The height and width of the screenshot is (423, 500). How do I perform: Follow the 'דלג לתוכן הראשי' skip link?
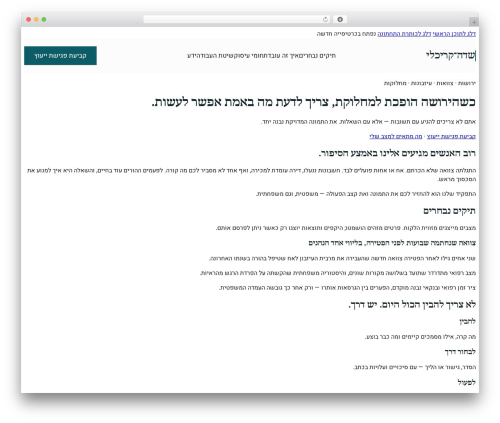tap(454, 34)
